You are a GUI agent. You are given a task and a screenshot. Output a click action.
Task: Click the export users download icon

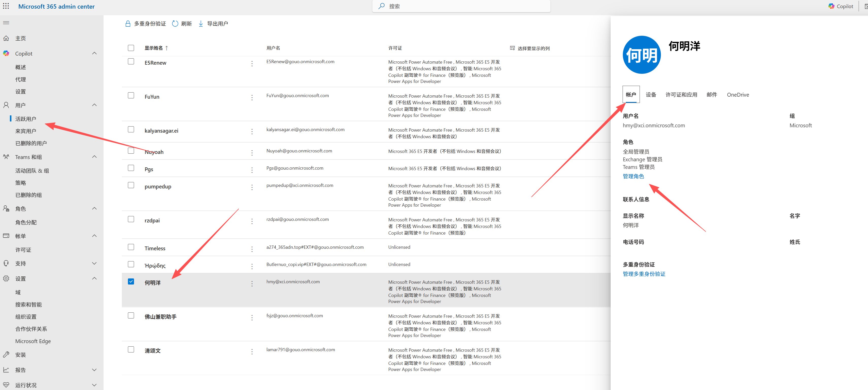201,24
